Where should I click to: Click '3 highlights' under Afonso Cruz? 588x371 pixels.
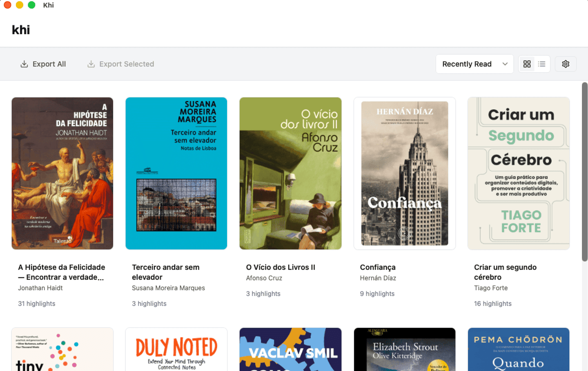263,294
